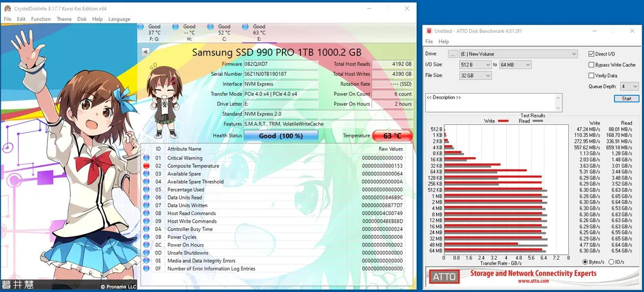
Task: Open the Language menu
Action: coord(119,19)
